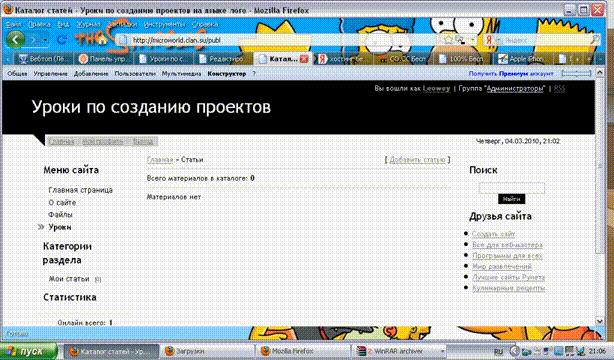Click the Leowey username link
Screen dimensions: 614x360
(x=436, y=89)
